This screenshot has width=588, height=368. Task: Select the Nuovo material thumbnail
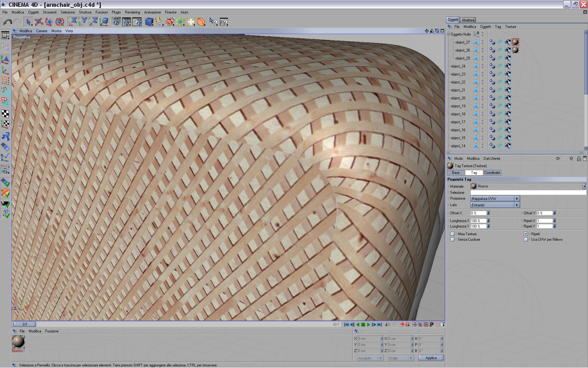pyautogui.click(x=18, y=342)
